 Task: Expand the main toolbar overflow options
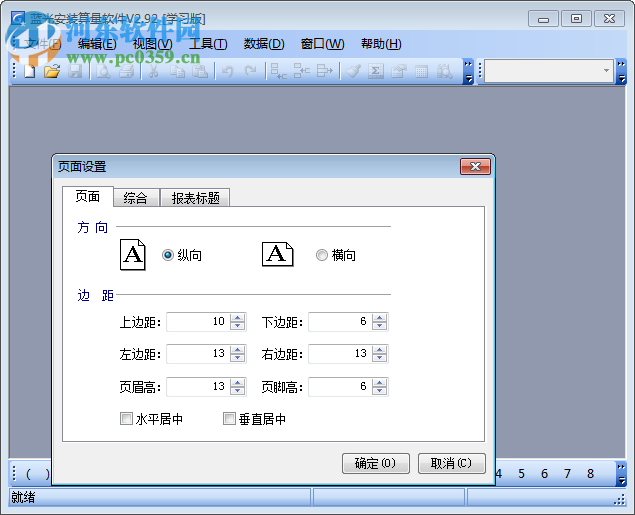coord(468,72)
